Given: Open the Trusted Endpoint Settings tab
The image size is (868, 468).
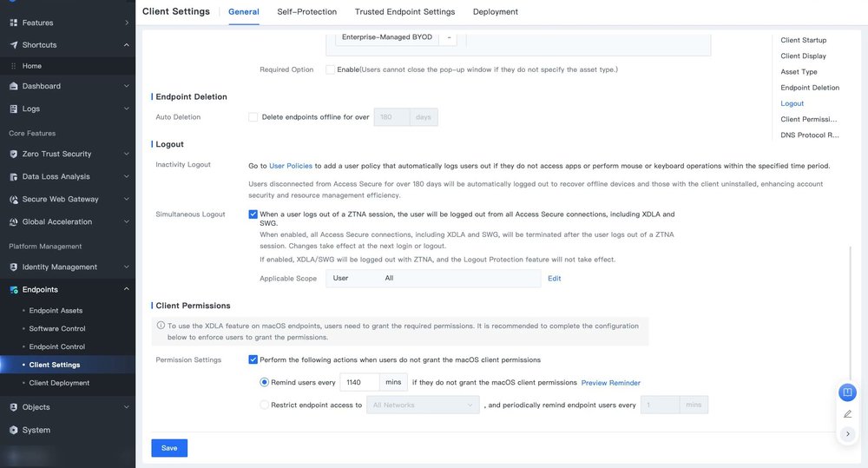Looking at the screenshot, I should [404, 11].
